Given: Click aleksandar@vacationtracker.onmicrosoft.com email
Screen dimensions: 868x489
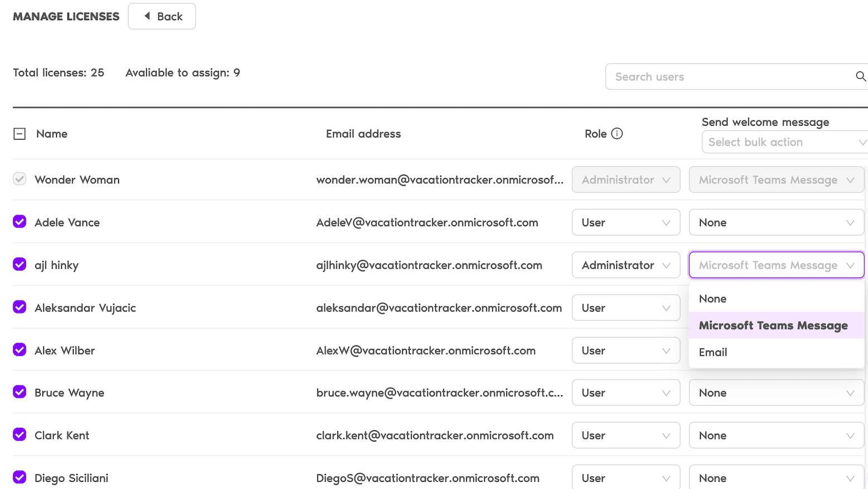Looking at the screenshot, I should click(439, 308).
